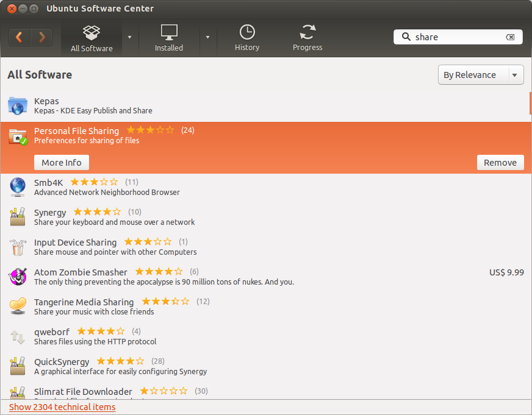This screenshot has width=532, height=415.
Task: Click the magnifying glass search icon
Action: pos(406,37)
